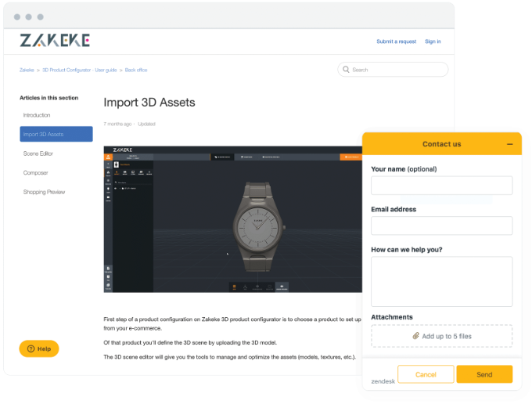Click the question mark Help icon

(31, 348)
